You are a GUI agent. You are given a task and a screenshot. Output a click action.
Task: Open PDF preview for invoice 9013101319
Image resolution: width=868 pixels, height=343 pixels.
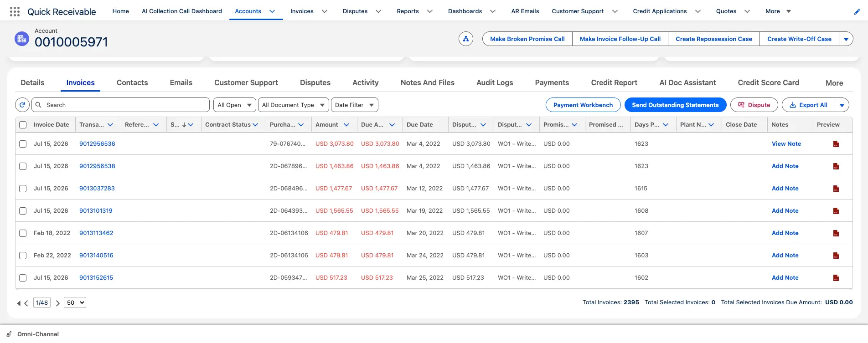tap(836, 211)
